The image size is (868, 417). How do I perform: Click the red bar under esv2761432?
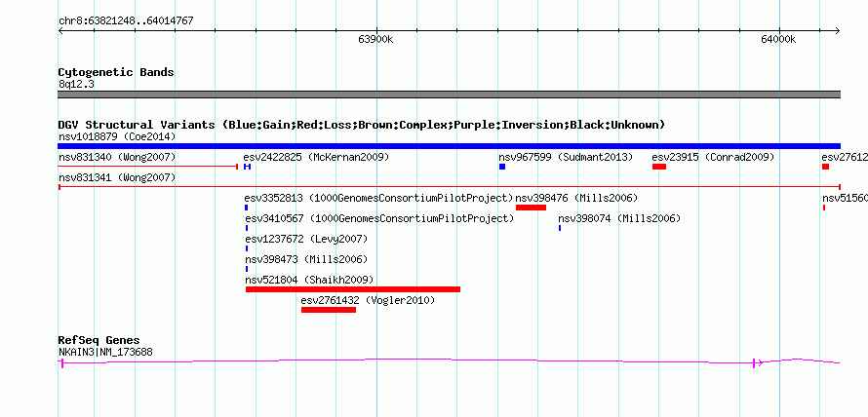click(329, 310)
